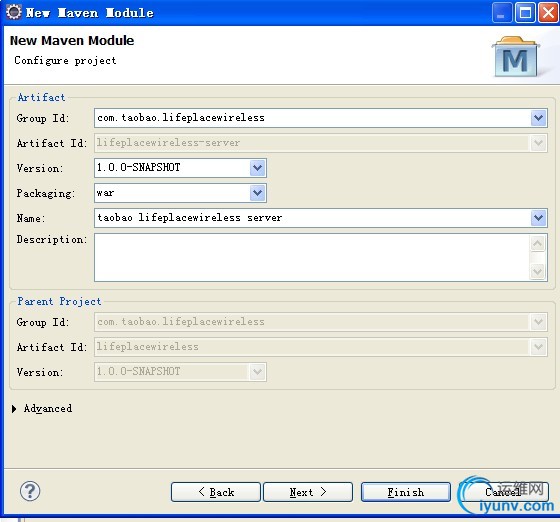Click the Eclipse gear icon in title bar
560x522 pixels.
pos(14,12)
